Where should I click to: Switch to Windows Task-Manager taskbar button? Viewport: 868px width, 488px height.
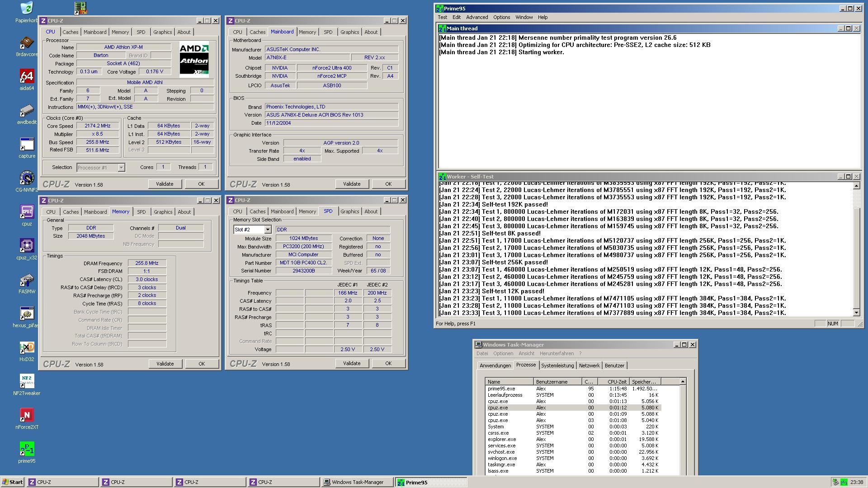pos(357,482)
